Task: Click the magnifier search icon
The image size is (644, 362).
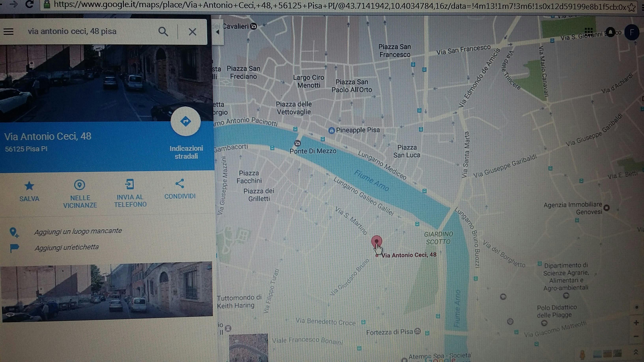Action: click(163, 32)
